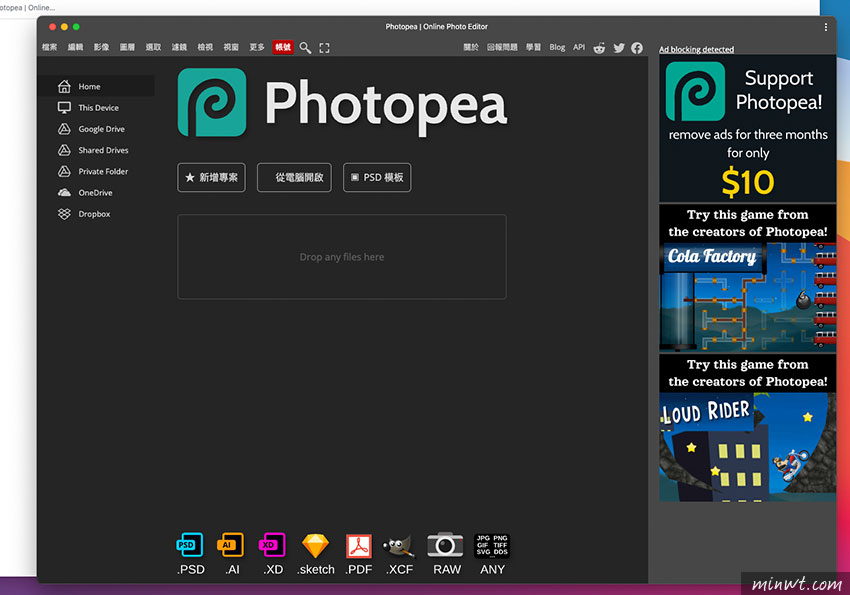This screenshot has width=850, height=595.
Task: Click the large Photopea logo icon
Action: point(212,102)
